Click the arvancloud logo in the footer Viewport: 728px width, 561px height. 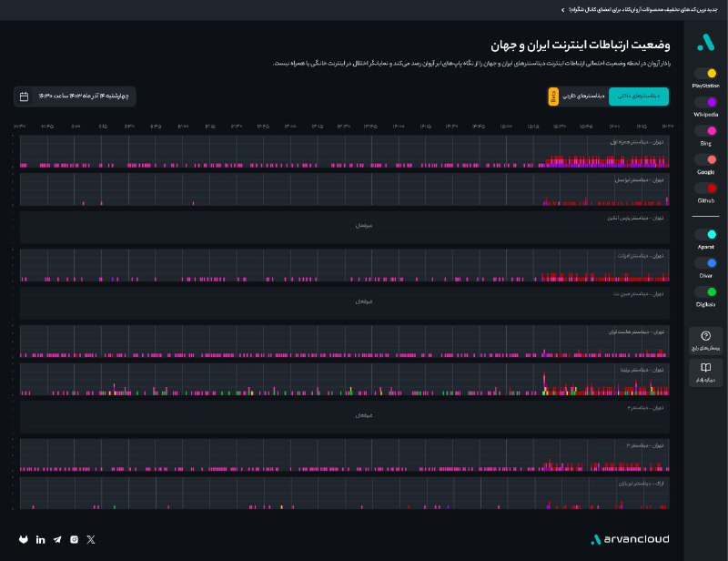(x=630, y=539)
